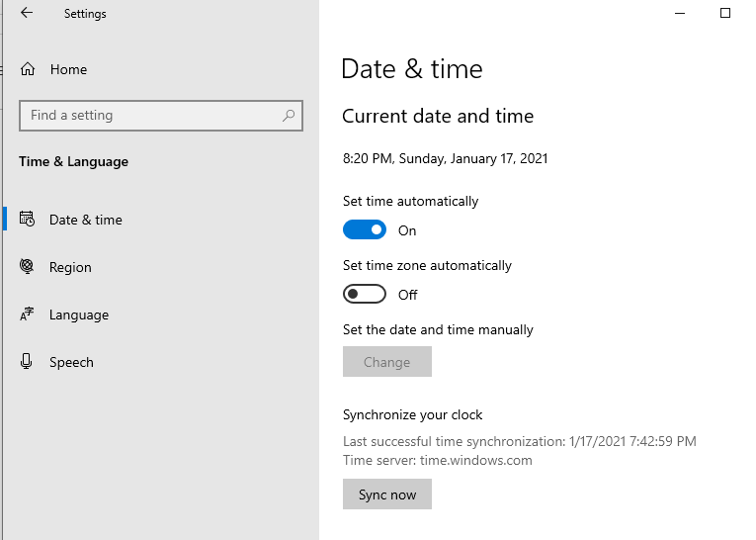
Task: Select the Speech microphone icon
Action: click(27, 361)
